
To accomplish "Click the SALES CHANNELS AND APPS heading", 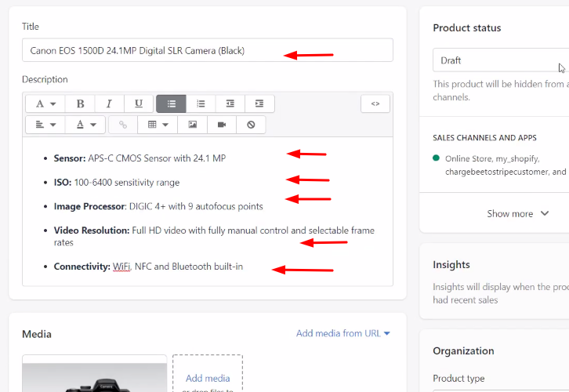I will click(484, 138).
